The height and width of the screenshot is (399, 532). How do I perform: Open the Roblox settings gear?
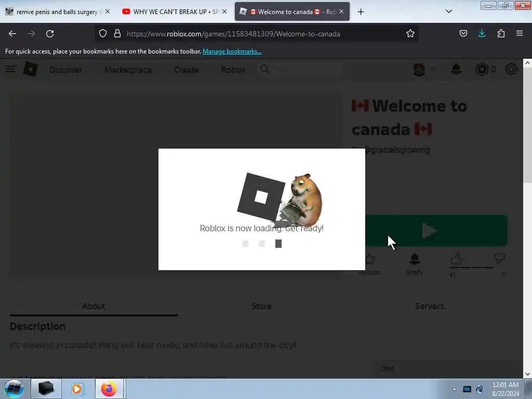click(x=511, y=69)
